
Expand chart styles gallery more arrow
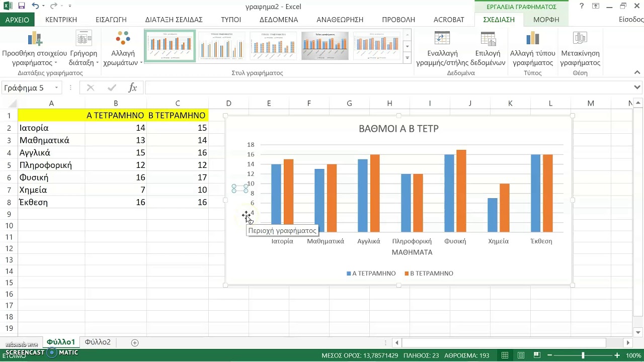[x=407, y=58]
